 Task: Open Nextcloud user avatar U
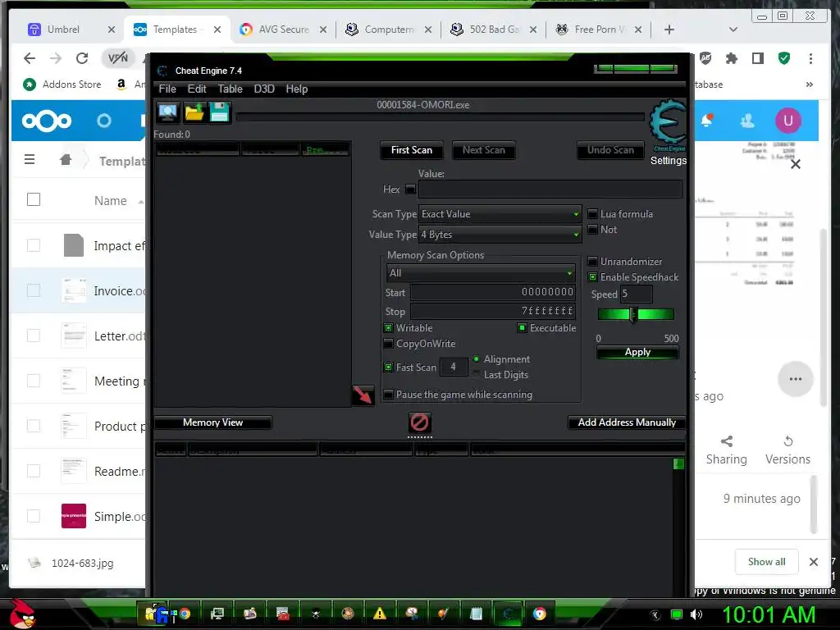[x=788, y=121]
